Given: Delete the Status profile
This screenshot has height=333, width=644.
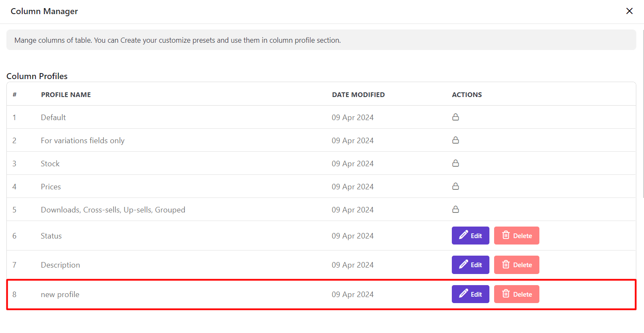Looking at the screenshot, I should pos(516,236).
